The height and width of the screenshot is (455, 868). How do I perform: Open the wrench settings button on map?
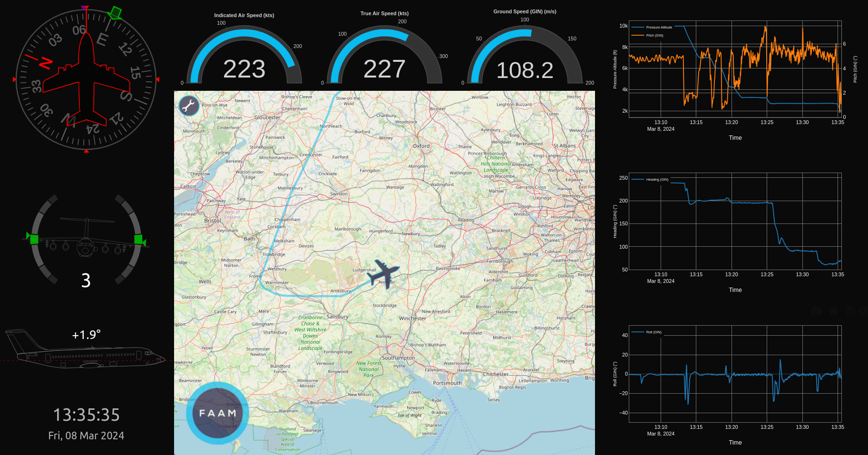(189, 106)
